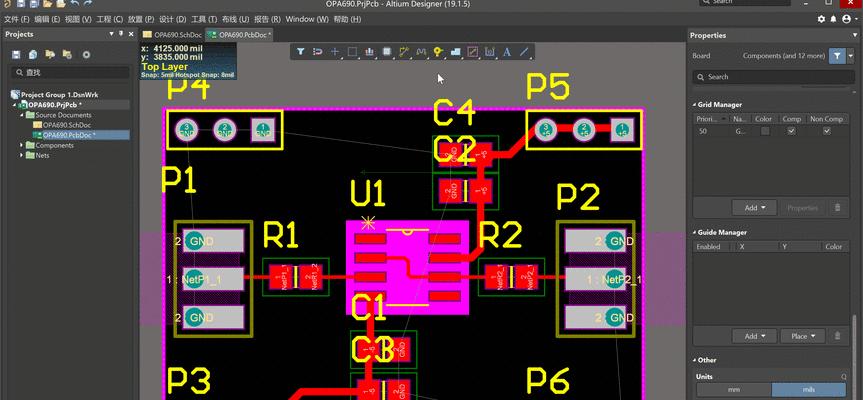Select the place component tool
Image resolution: width=863 pixels, height=400 pixels.
[387, 52]
